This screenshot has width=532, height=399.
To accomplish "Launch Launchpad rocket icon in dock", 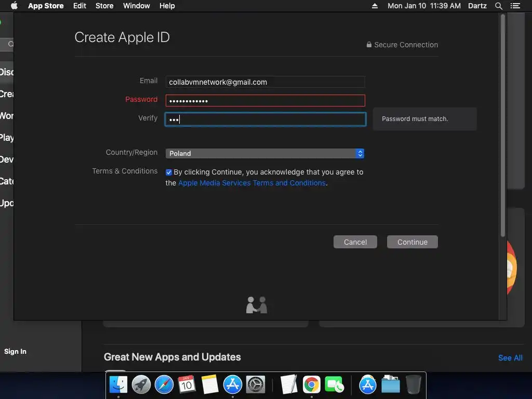I will tap(141, 385).
